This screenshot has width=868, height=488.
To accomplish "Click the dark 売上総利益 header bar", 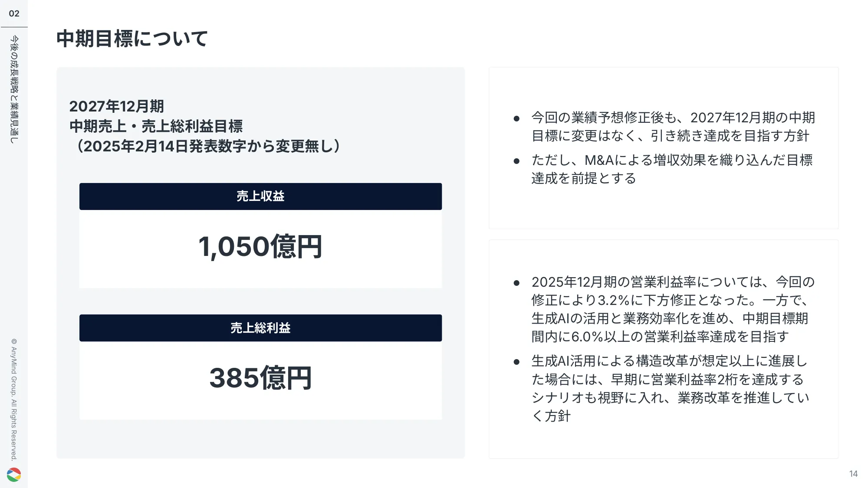I will [260, 328].
